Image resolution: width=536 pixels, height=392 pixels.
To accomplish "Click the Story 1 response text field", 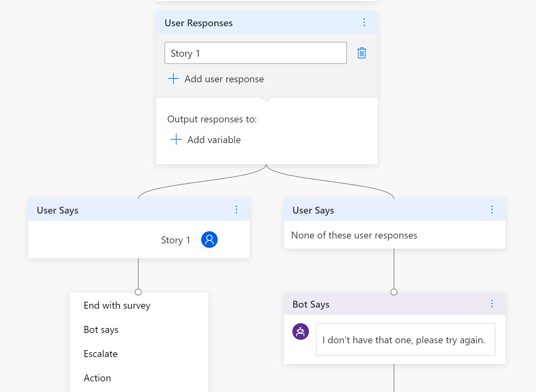I will [255, 53].
